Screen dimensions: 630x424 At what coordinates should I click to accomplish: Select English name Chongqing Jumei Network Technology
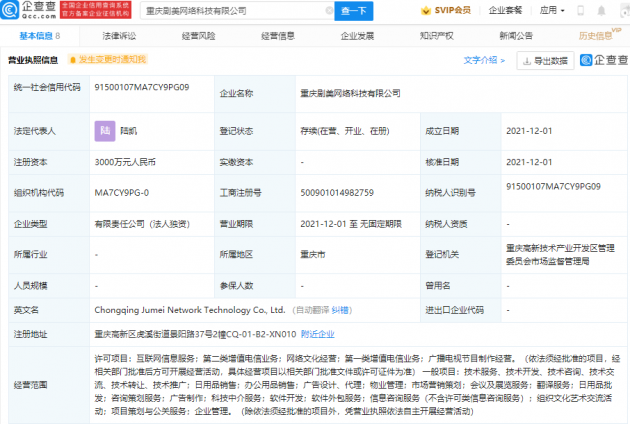tap(190, 310)
